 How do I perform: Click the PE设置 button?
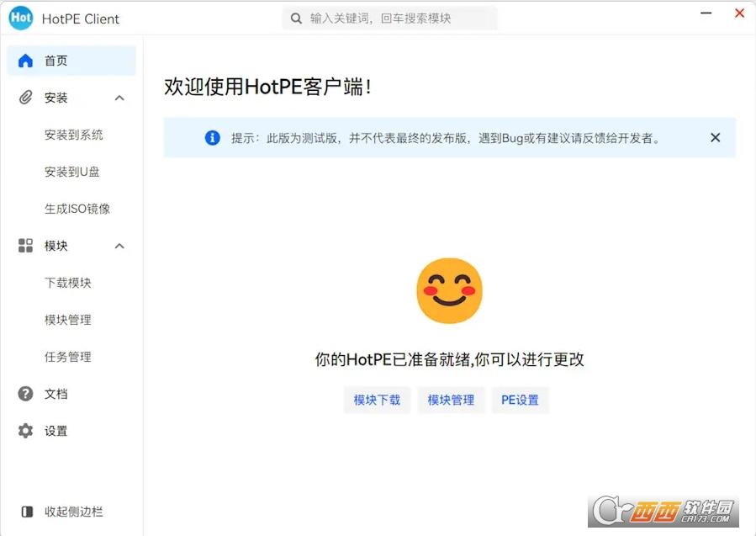521,400
